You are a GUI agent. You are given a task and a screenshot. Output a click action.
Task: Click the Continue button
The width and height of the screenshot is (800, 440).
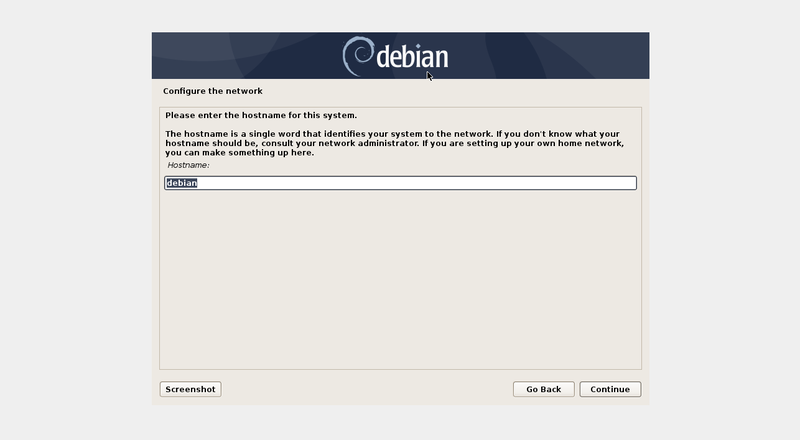(x=610, y=389)
